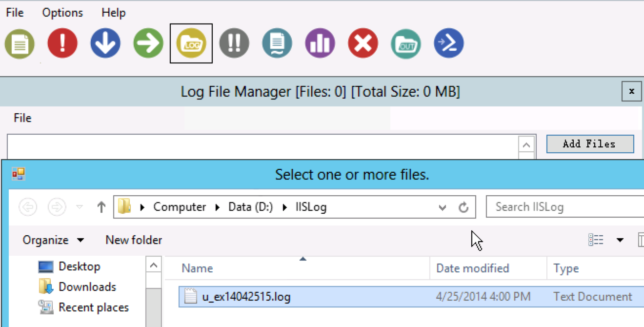644x327 pixels.
Task: Open the view options dropdown arrow
Action: pos(620,240)
